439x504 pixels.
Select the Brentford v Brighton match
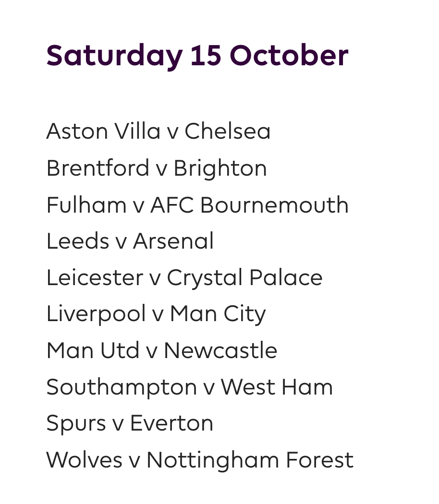(156, 168)
